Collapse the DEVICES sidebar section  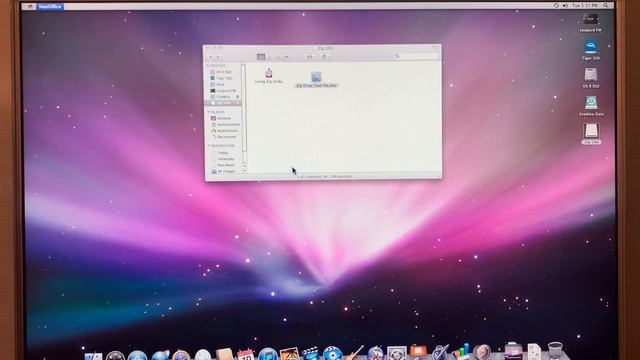click(x=208, y=66)
